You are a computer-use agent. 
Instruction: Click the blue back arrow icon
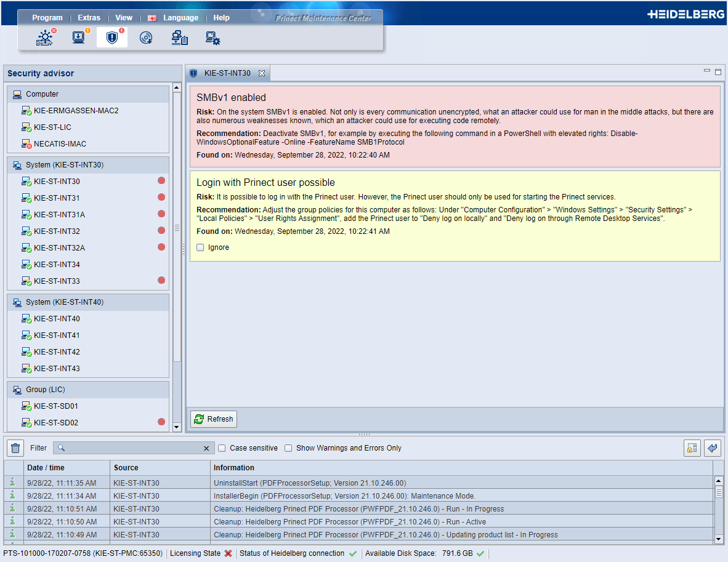point(713,448)
